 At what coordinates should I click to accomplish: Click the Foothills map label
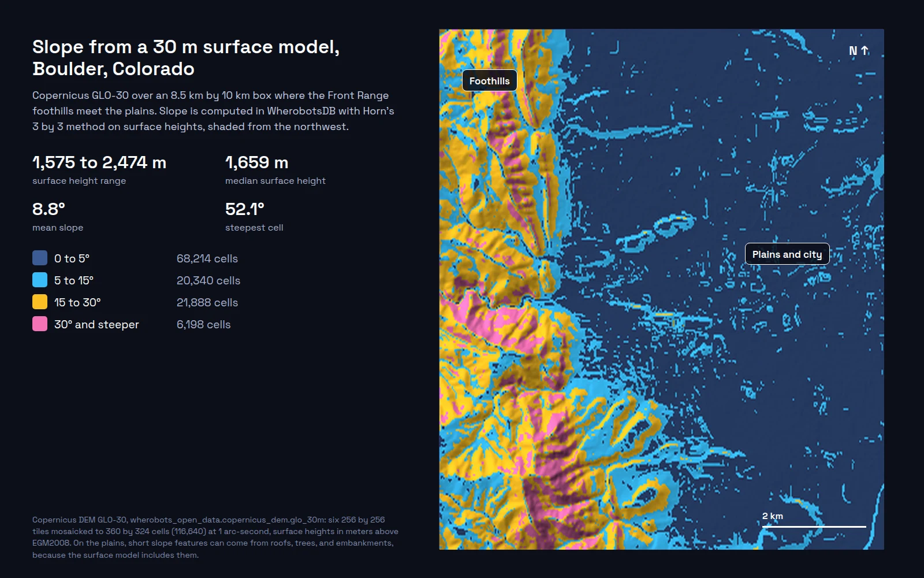pyautogui.click(x=489, y=81)
